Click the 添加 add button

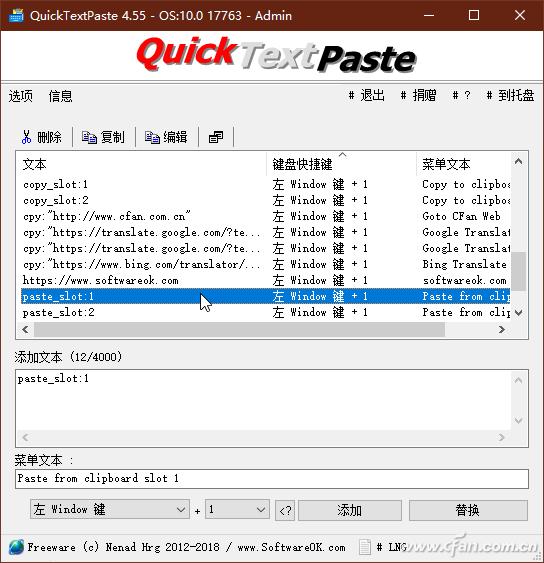tap(350, 510)
